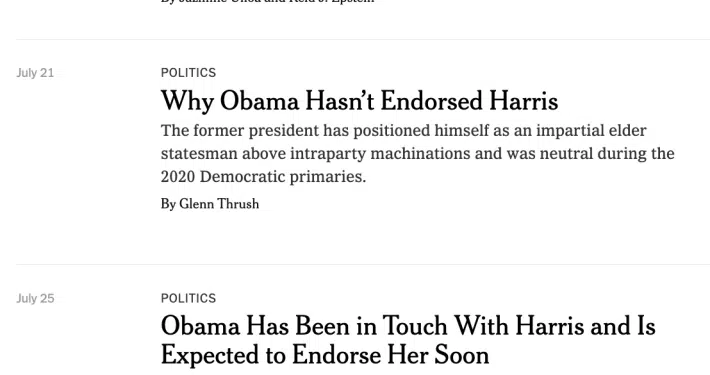Click the summary about former president's impartial stance

point(417,154)
